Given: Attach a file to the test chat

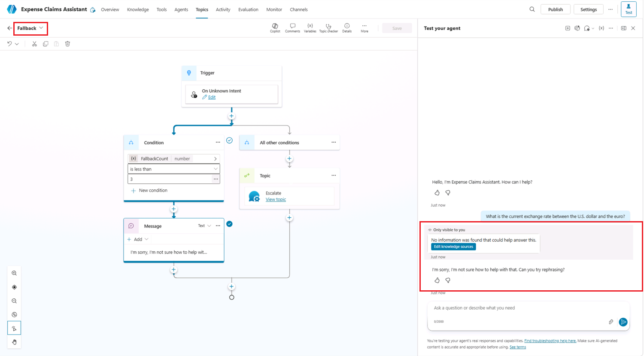Looking at the screenshot, I should (x=611, y=322).
